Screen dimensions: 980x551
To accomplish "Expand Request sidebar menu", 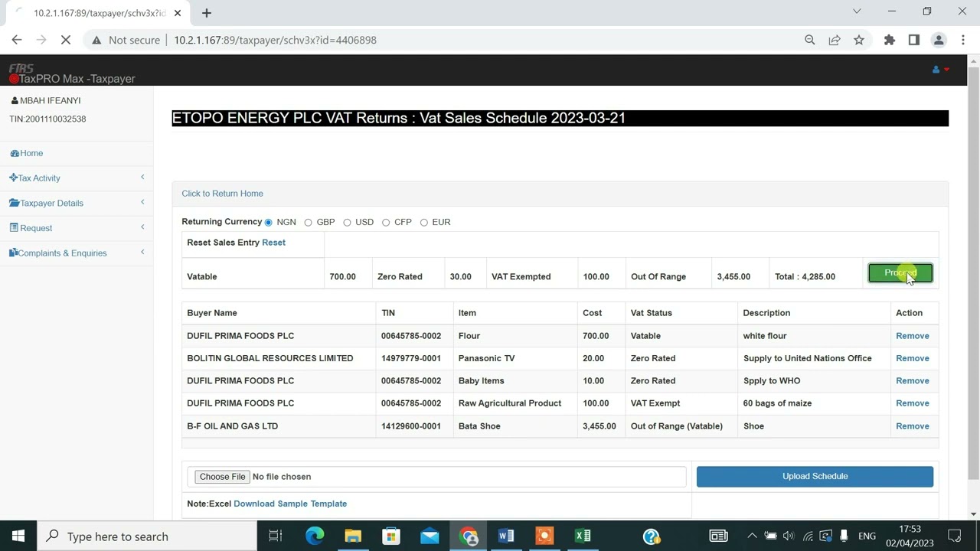I will coord(77,228).
